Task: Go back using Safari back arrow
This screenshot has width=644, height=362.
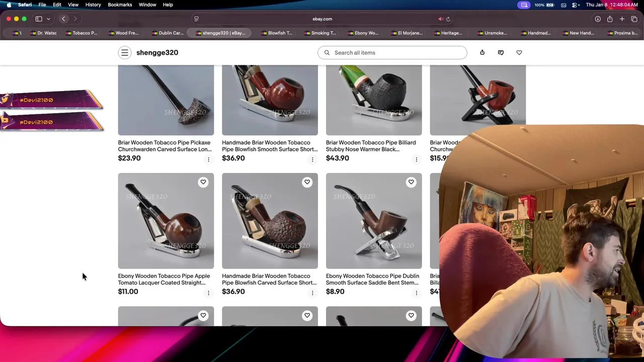Action: (x=63, y=19)
